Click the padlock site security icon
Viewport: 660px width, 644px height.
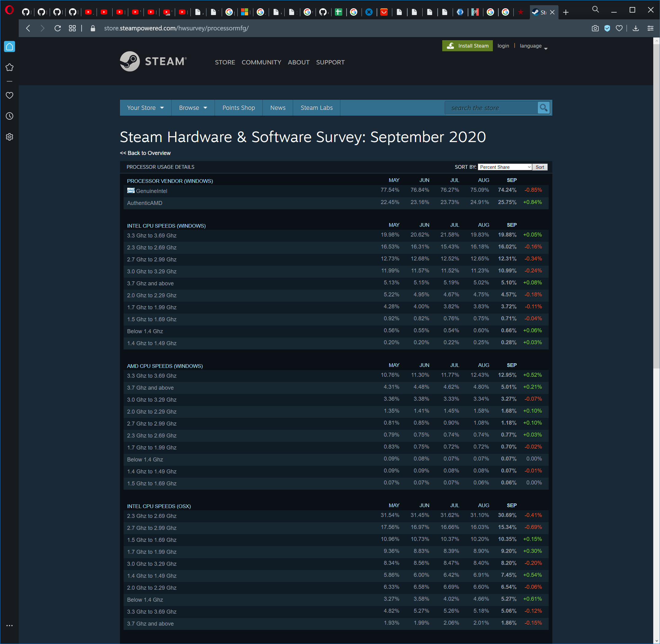93,29
